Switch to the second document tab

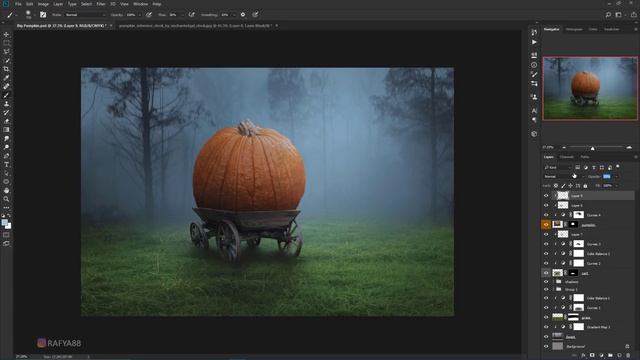point(195,26)
